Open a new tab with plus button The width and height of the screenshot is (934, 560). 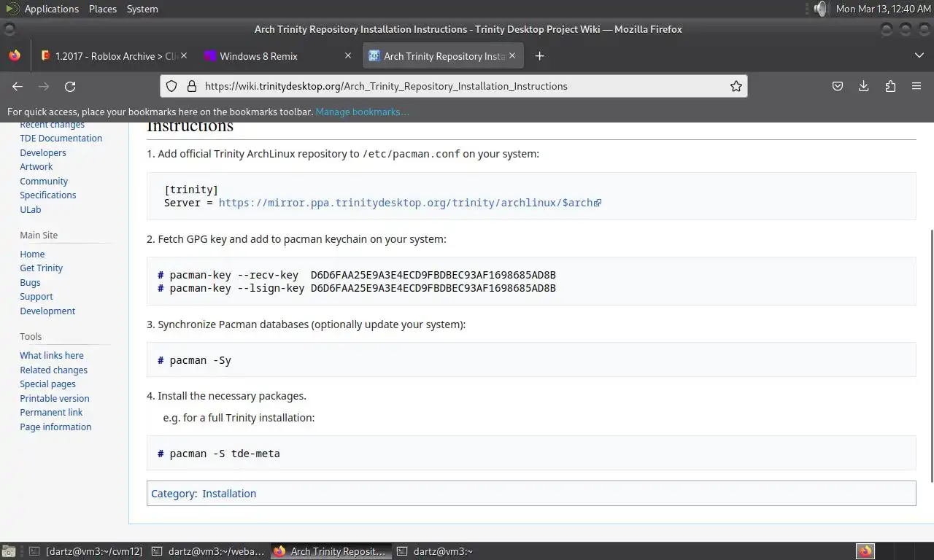point(539,56)
